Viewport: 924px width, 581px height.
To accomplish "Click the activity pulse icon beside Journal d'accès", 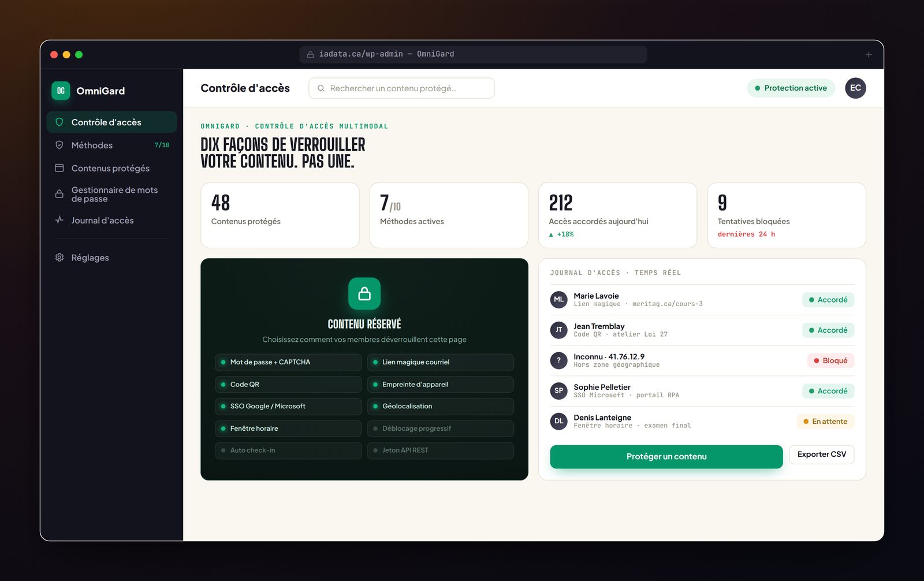I will click(59, 220).
